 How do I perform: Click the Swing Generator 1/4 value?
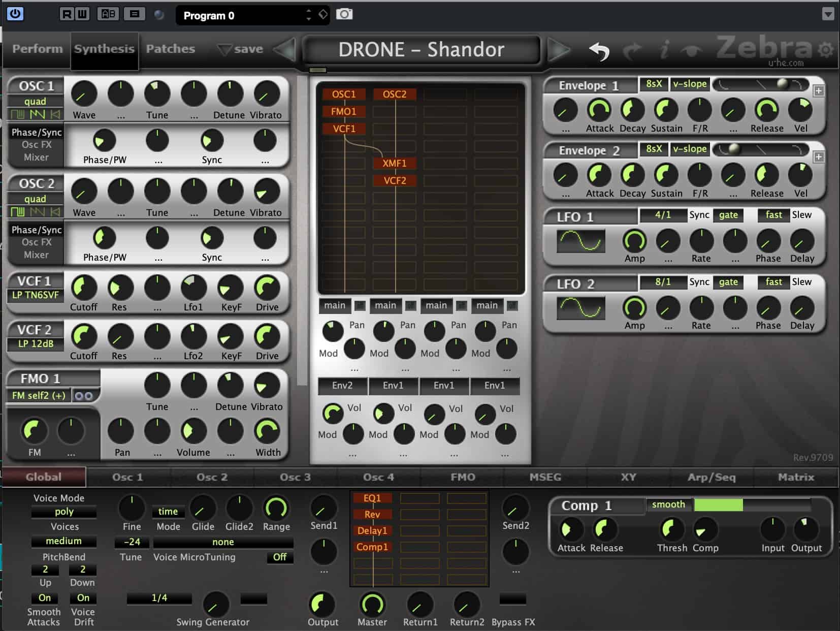pos(159,598)
